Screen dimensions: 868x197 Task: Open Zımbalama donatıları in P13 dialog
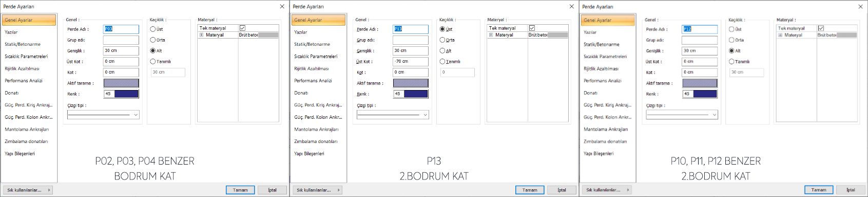click(319, 141)
